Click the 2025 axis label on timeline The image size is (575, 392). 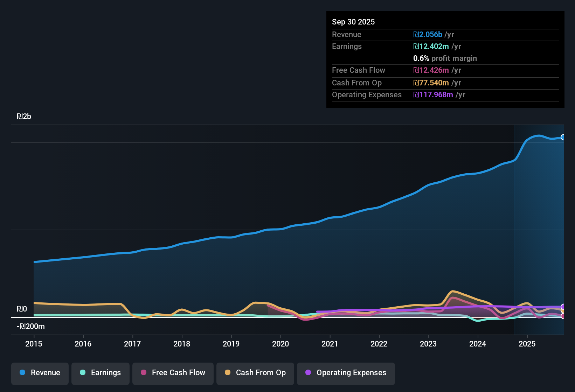tap(527, 344)
